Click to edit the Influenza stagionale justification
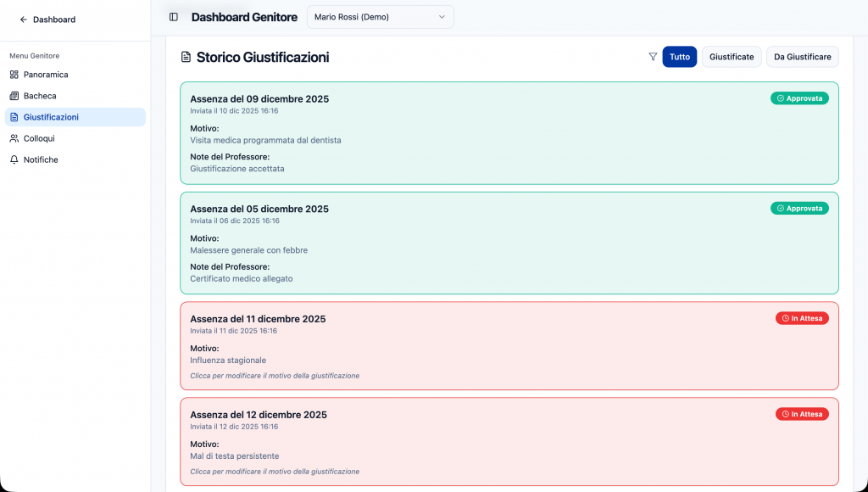Screen dimensions: 868x492 [x=275, y=375]
